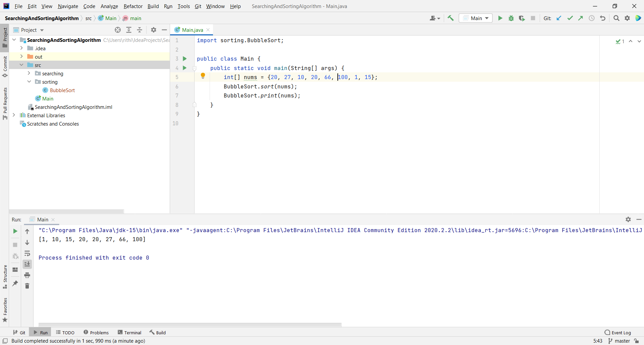Hide the Project tool window
The height and width of the screenshot is (345, 644).
(x=164, y=30)
